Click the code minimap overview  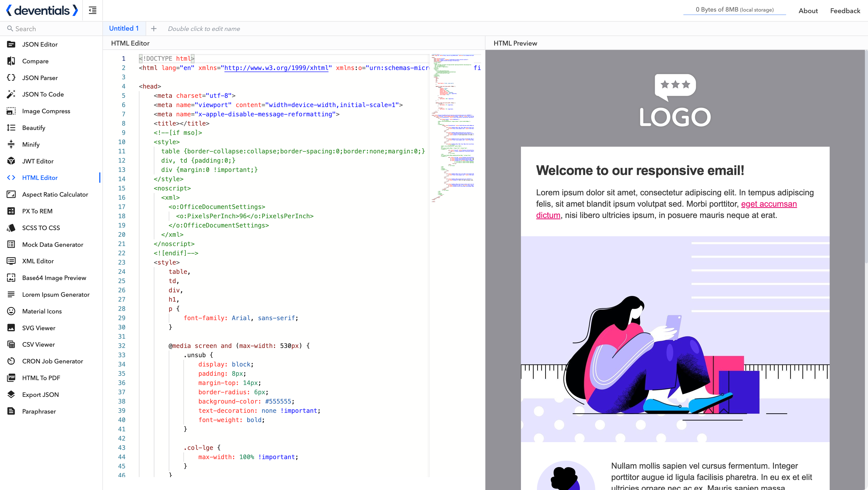[453, 128]
